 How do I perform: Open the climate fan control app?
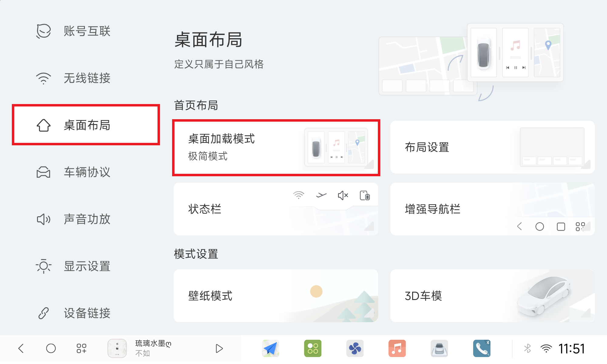coord(355,348)
